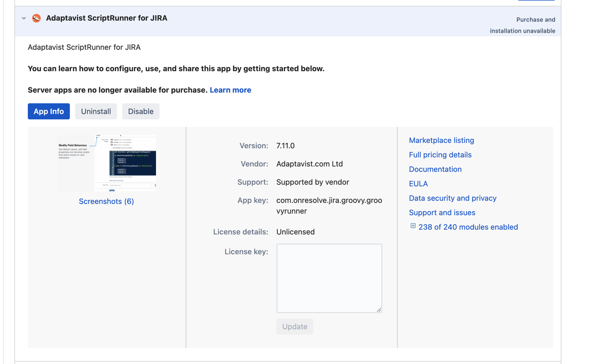Click the Purchase and installation unavailable status
The image size is (594, 364).
(522, 25)
